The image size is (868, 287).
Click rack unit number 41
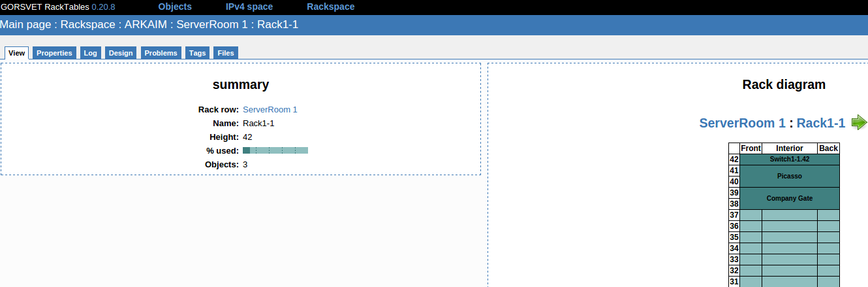coord(734,171)
